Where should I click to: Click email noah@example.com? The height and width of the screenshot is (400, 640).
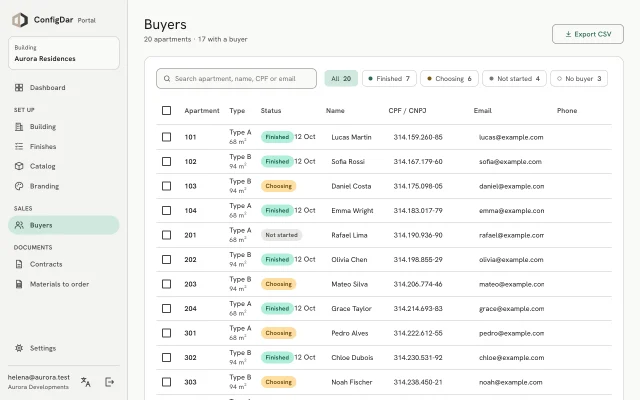pyautogui.click(x=511, y=382)
